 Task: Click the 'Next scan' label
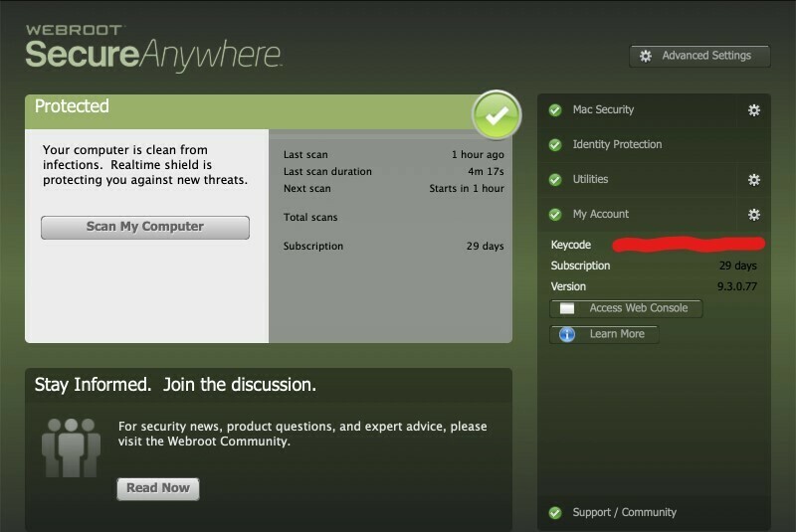click(x=307, y=188)
